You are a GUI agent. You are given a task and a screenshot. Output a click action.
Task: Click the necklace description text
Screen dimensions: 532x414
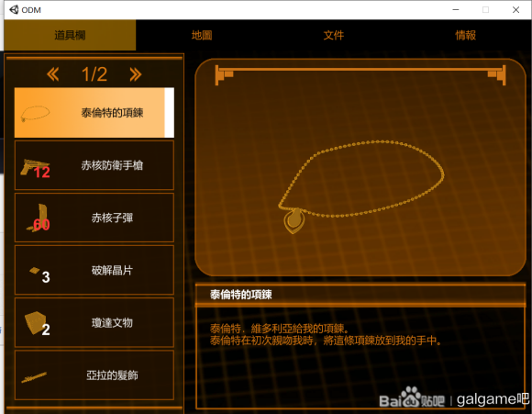click(326, 334)
